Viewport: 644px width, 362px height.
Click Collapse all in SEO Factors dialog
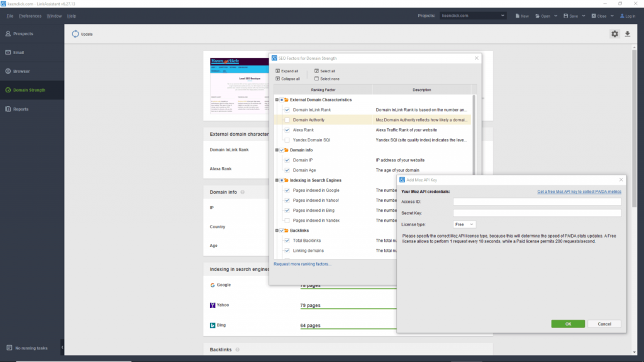288,79
